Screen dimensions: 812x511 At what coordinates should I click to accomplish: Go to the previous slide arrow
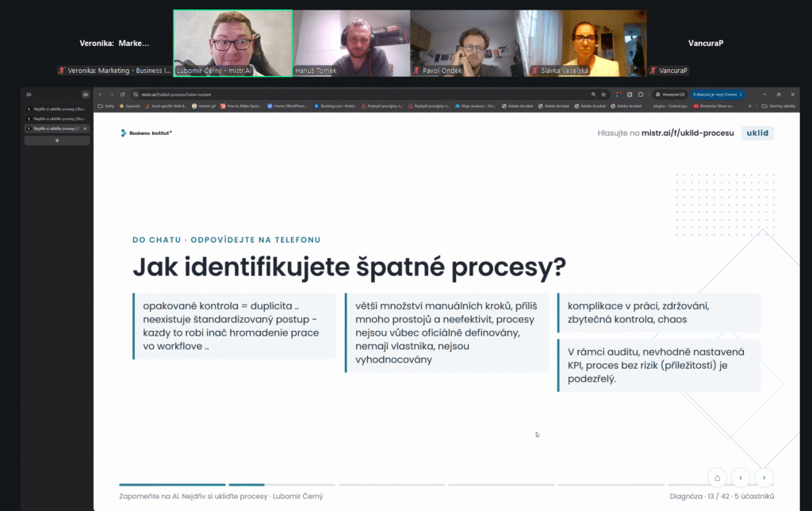coord(741,478)
